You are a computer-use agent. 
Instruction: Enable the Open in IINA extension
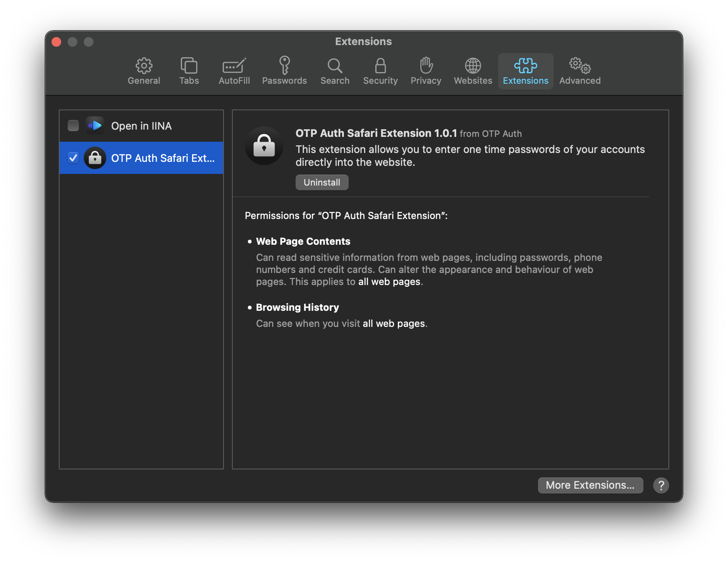tap(73, 126)
